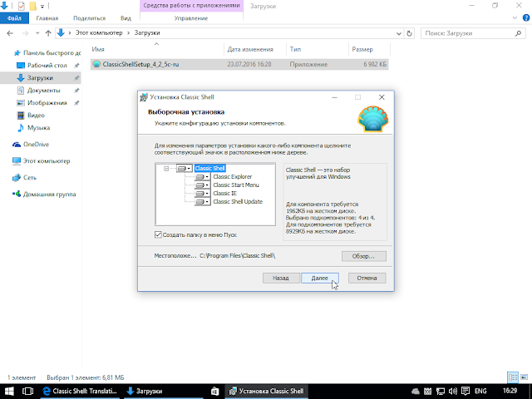
Task: Open OneDrive in sidebar
Action: coord(31,144)
